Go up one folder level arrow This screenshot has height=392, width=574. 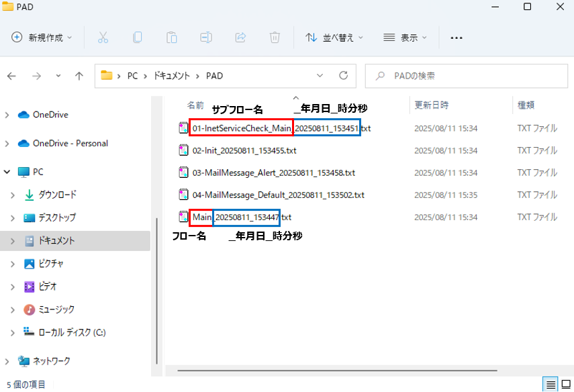tap(79, 76)
